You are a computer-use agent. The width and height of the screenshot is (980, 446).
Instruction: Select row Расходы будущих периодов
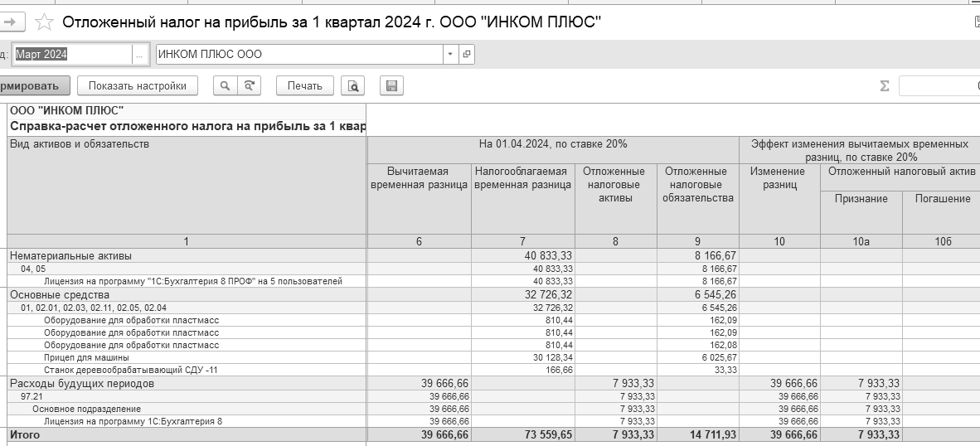coord(187,383)
